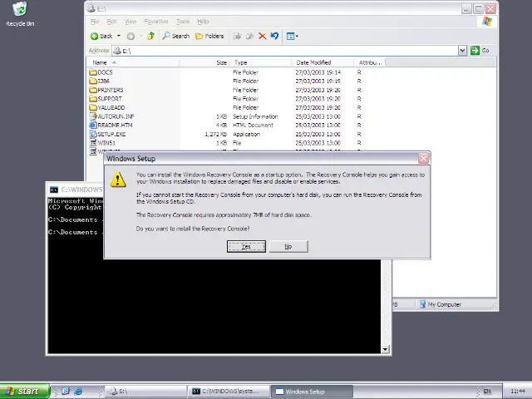Open the Start menu
Image resolution: width=532 pixels, height=399 pixels.
[25, 392]
